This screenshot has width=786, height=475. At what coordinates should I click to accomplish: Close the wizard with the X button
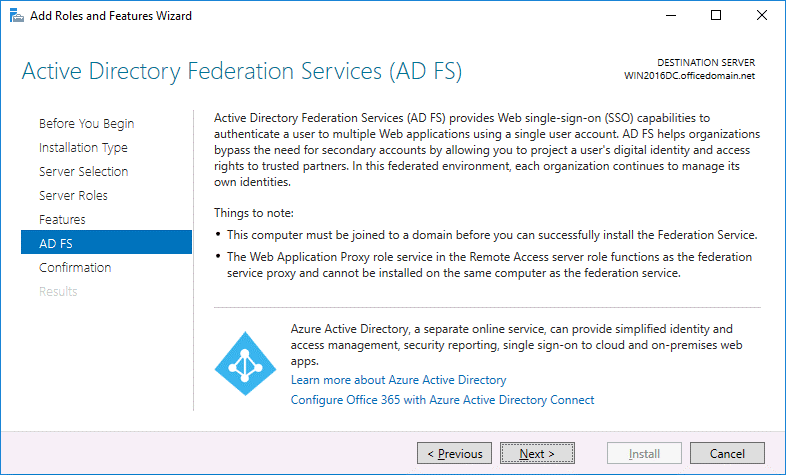(762, 16)
